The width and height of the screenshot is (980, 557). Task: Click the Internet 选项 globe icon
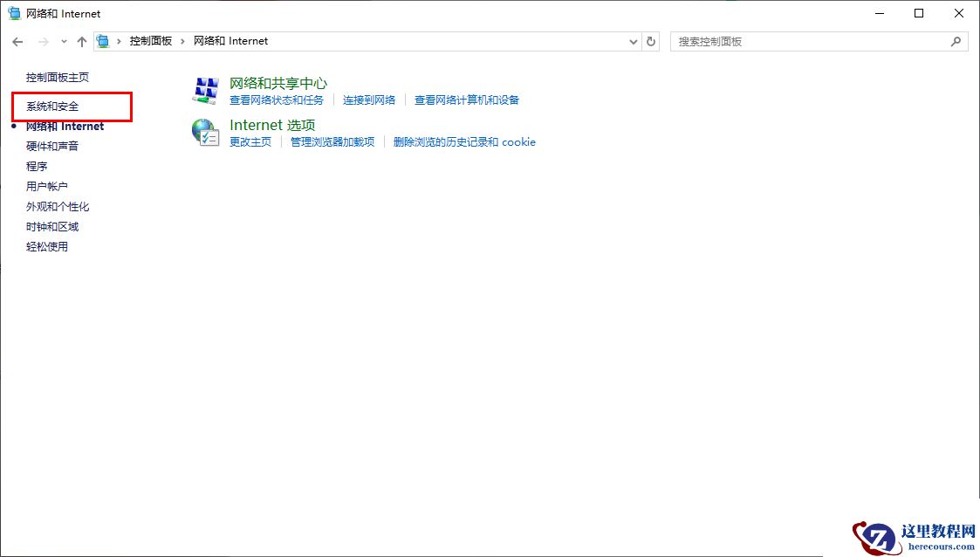tap(206, 133)
